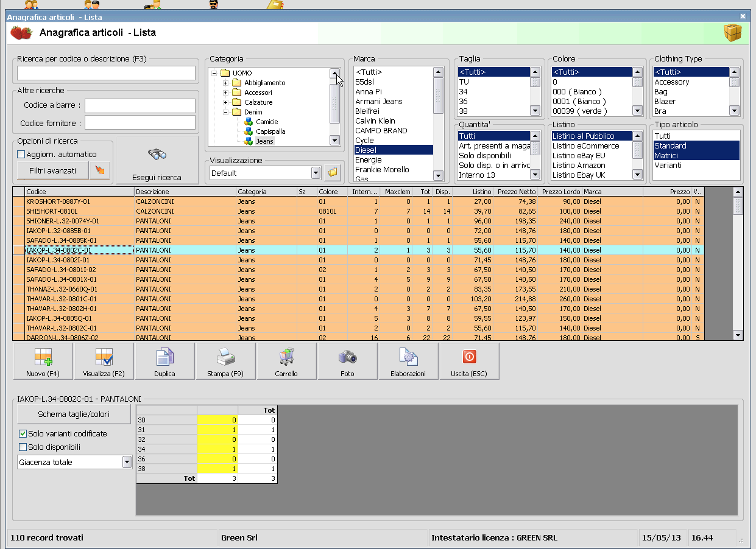Click the Duplica duplicate icon

(164, 360)
